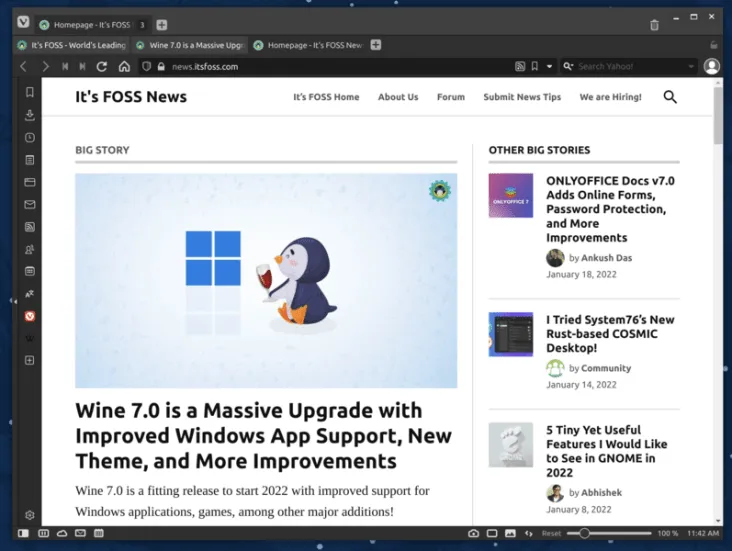Screen dimensions: 732x551
Task: Open the Feeds panel in sidebar
Action: tap(30, 227)
